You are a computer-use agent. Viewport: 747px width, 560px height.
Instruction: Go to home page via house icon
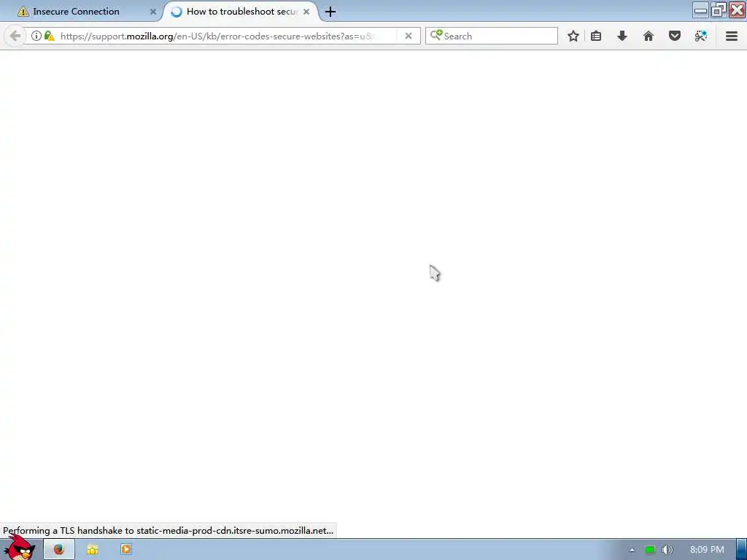(x=649, y=36)
